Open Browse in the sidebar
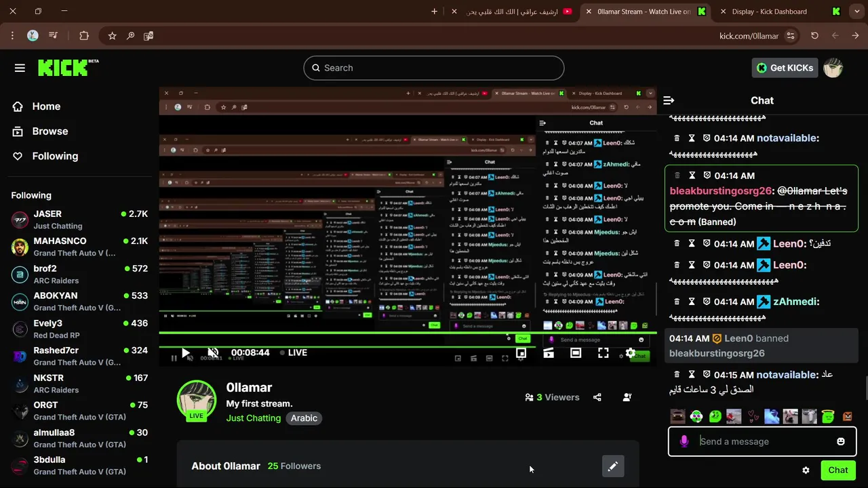The width and height of the screenshot is (868, 488). pyautogui.click(x=50, y=131)
